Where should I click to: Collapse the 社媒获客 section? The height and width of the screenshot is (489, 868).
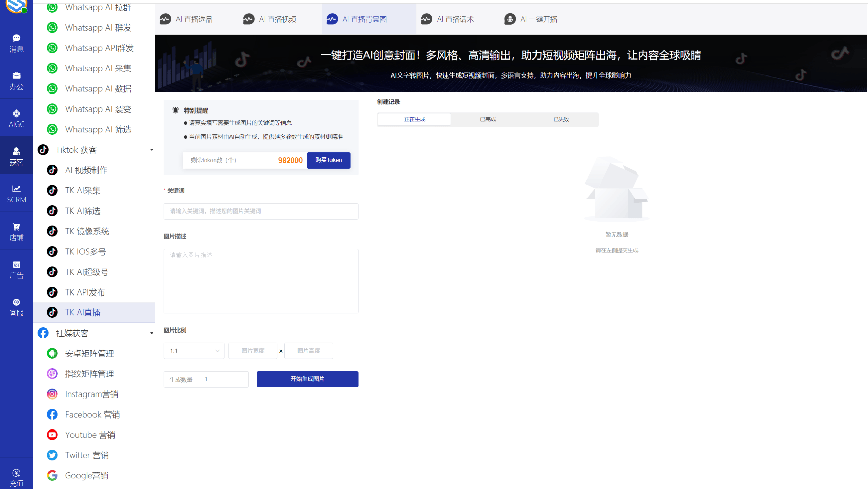tap(152, 333)
